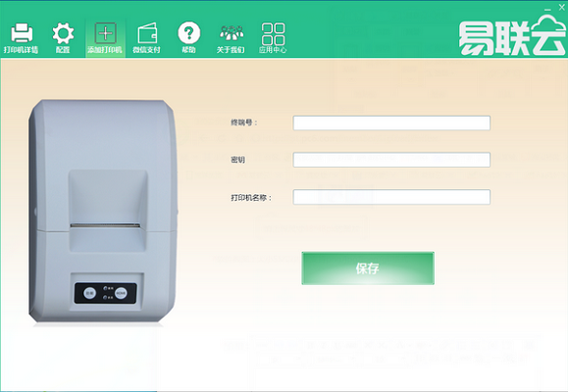568x392 pixels.
Task: Open the 关于我们 people icon
Action: click(x=232, y=33)
